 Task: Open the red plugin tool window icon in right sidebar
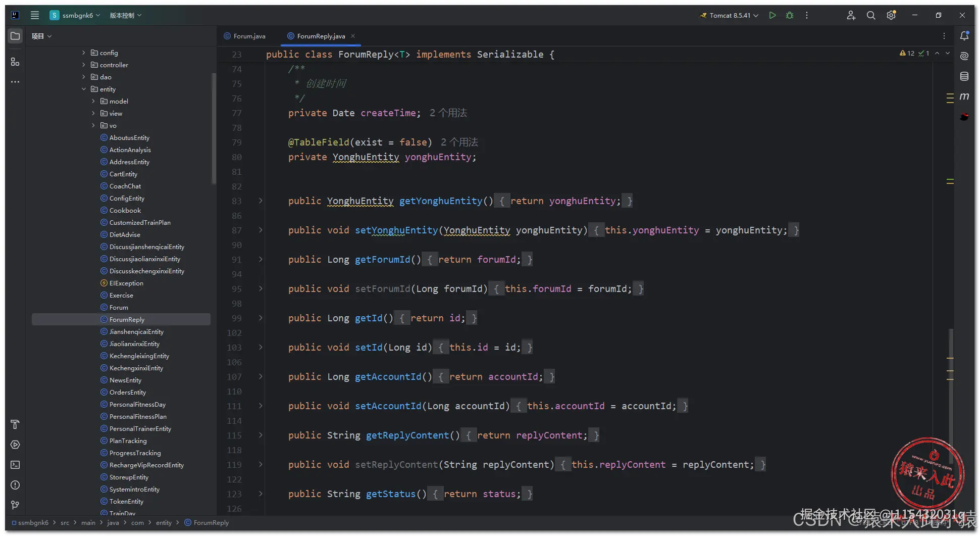pyautogui.click(x=964, y=117)
